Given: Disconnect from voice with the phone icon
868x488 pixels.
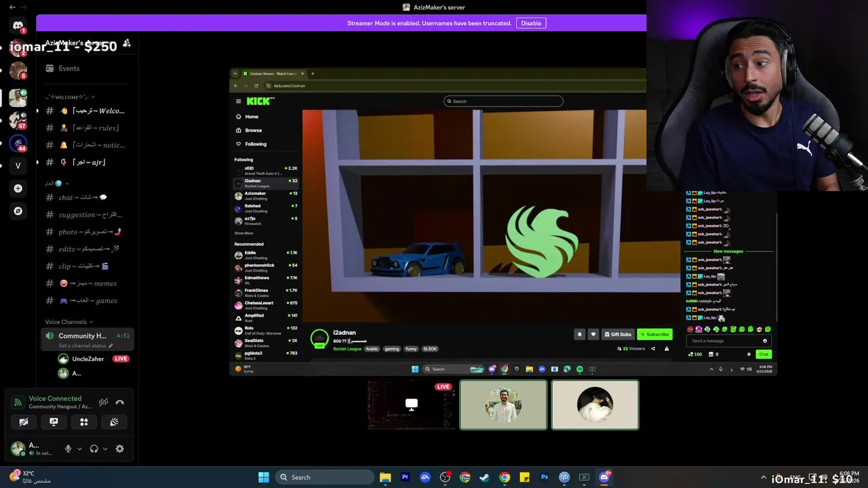Looking at the screenshot, I should tap(120, 402).
